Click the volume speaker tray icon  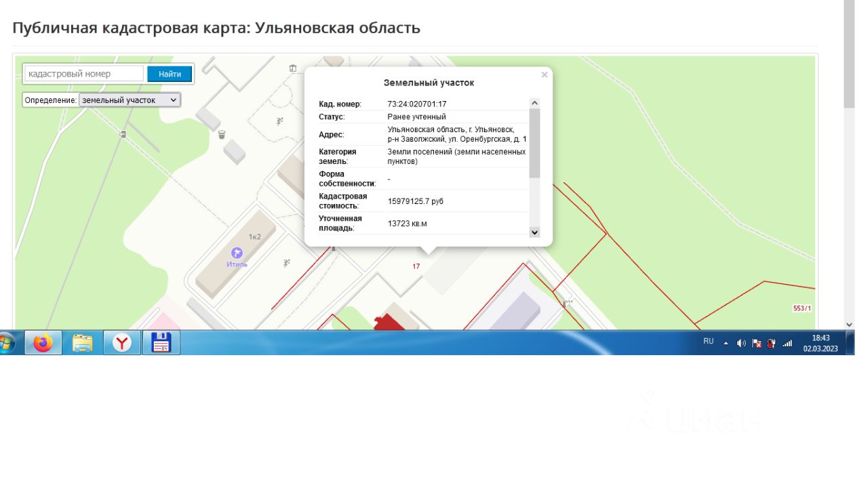(x=741, y=343)
